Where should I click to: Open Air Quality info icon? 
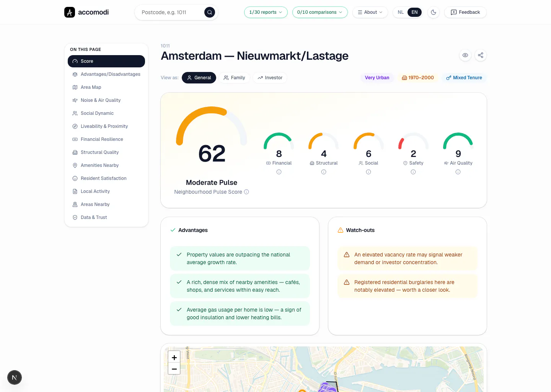point(458,172)
